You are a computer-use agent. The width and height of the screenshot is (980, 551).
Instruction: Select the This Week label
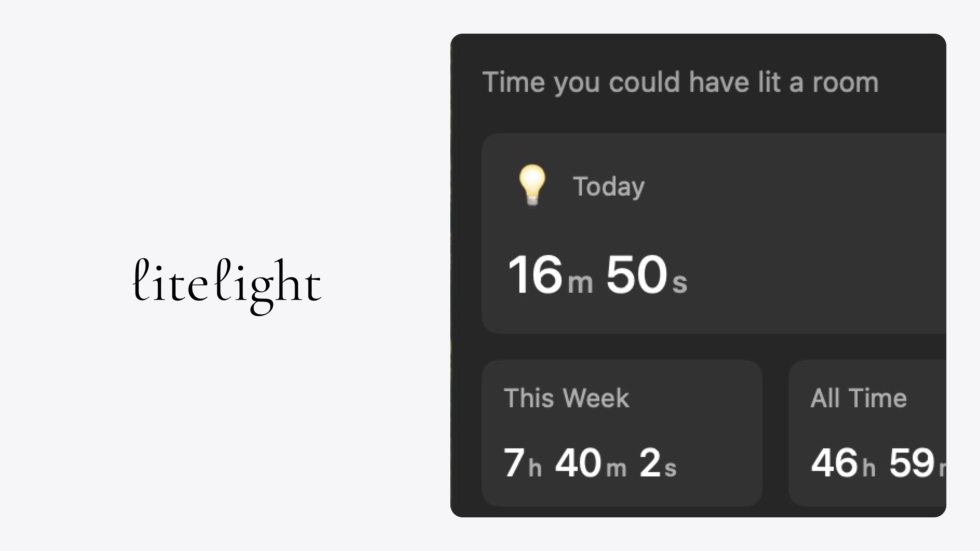(x=567, y=398)
